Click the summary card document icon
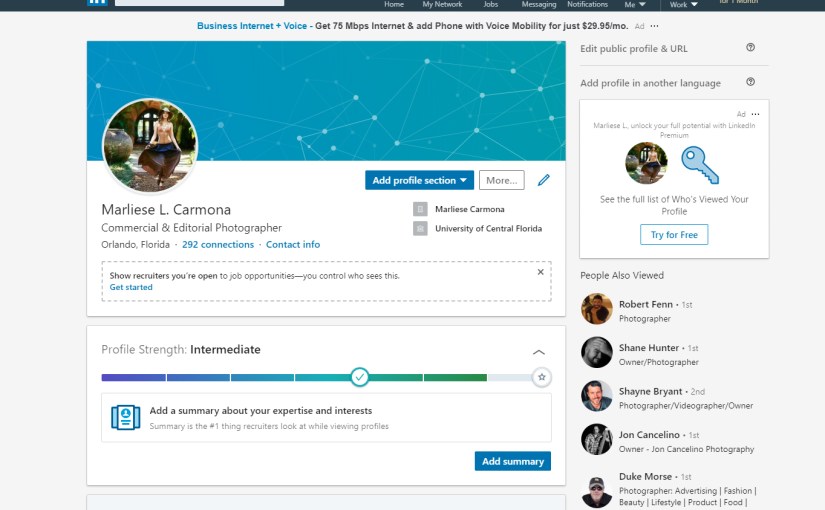The width and height of the screenshot is (825, 510). [x=126, y=417]
